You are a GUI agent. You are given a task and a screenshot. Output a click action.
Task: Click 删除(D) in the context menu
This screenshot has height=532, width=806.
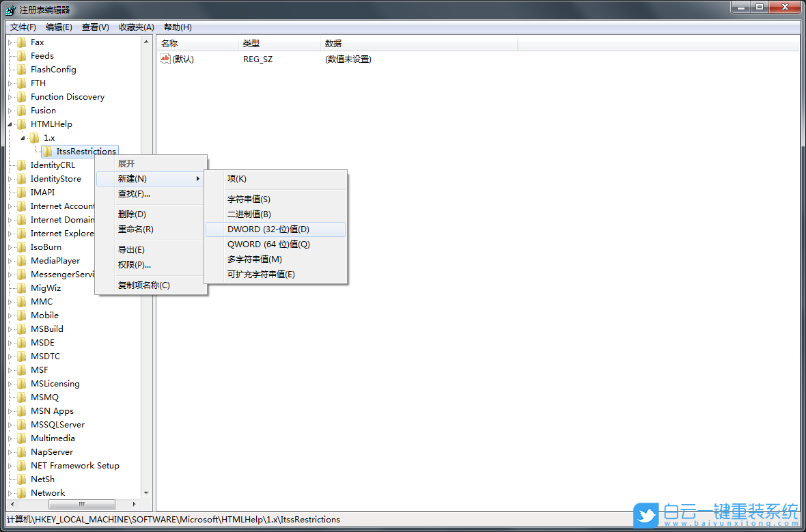click(x=133, y=213)
